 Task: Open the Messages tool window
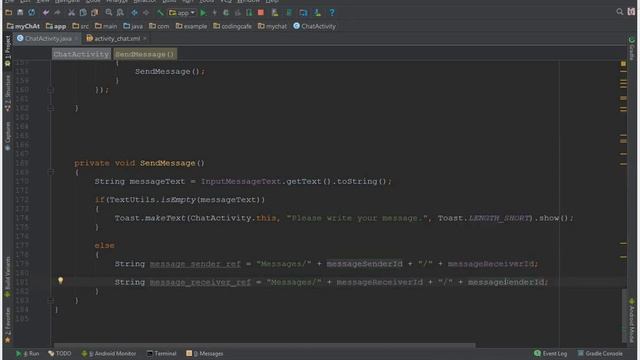pyautogui.click(x=204, y=353)
